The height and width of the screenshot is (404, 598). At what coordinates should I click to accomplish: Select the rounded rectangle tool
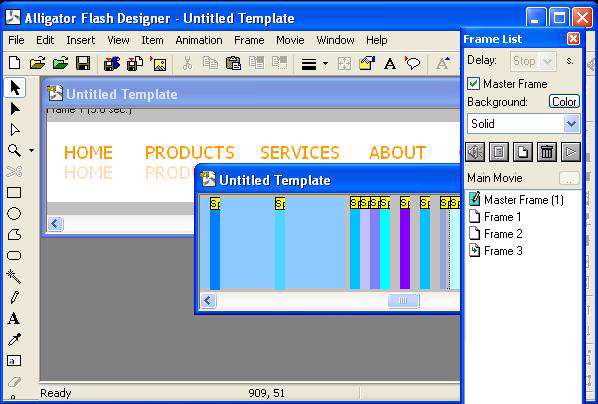pos(14,255)
